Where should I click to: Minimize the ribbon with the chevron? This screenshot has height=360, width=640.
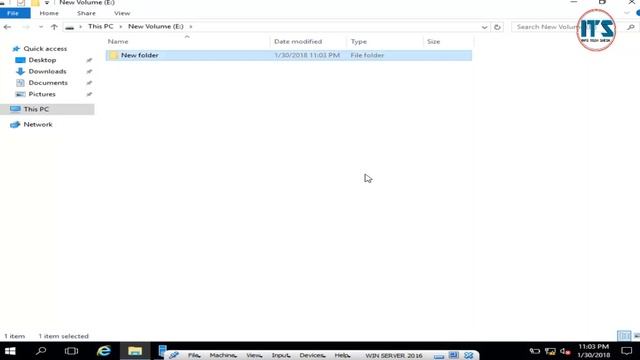point(627,13)
